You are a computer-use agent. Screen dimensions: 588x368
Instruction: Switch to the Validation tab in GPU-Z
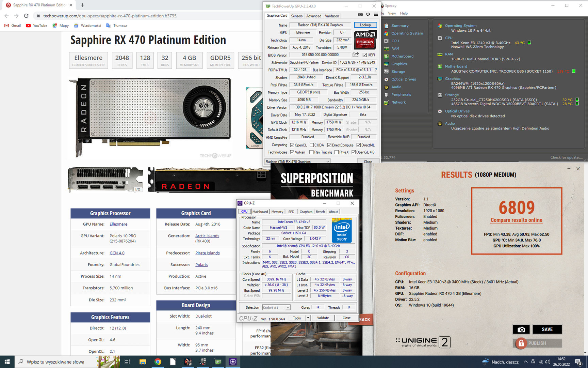332,16
